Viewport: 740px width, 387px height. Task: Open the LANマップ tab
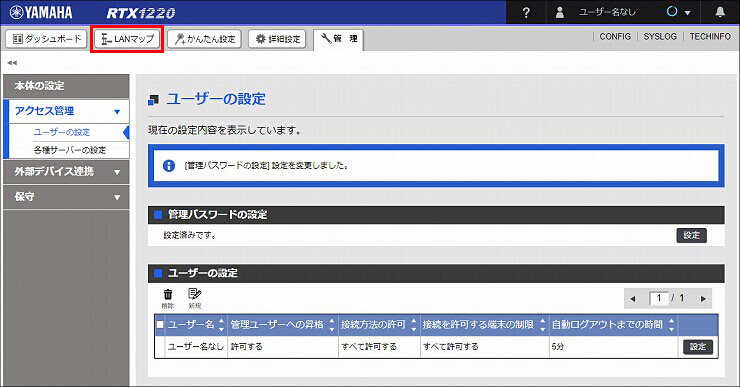point(127,39)
